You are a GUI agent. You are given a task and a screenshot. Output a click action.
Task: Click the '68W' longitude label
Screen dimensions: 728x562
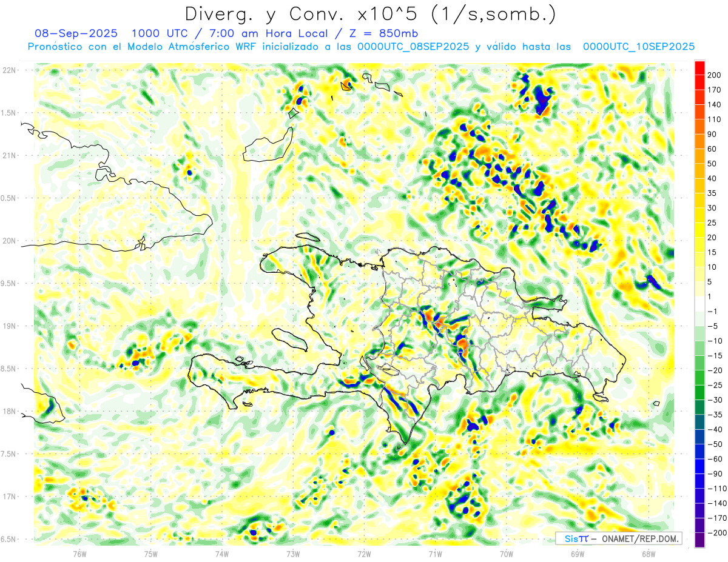(649, 554)
